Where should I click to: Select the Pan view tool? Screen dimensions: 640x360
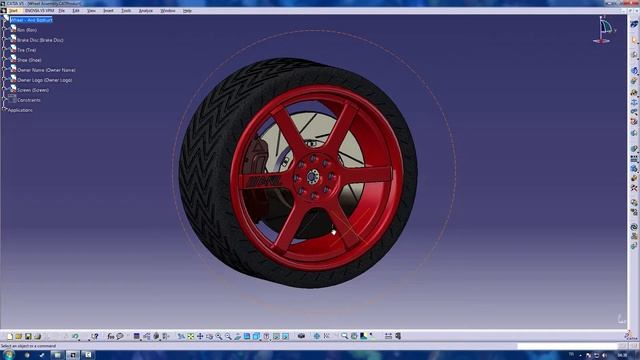click(x=200, y=336)
